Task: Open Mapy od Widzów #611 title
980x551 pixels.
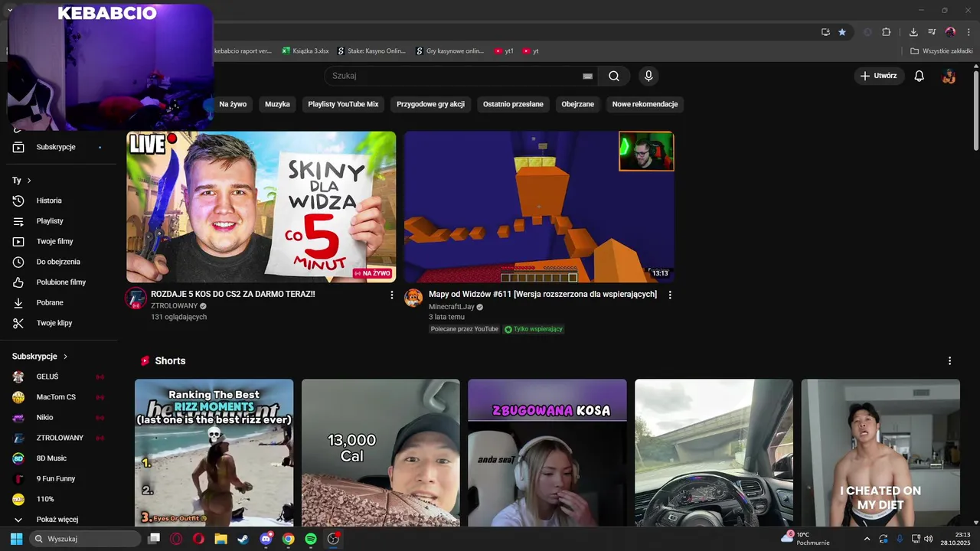Action: click(x=543, y=294)
